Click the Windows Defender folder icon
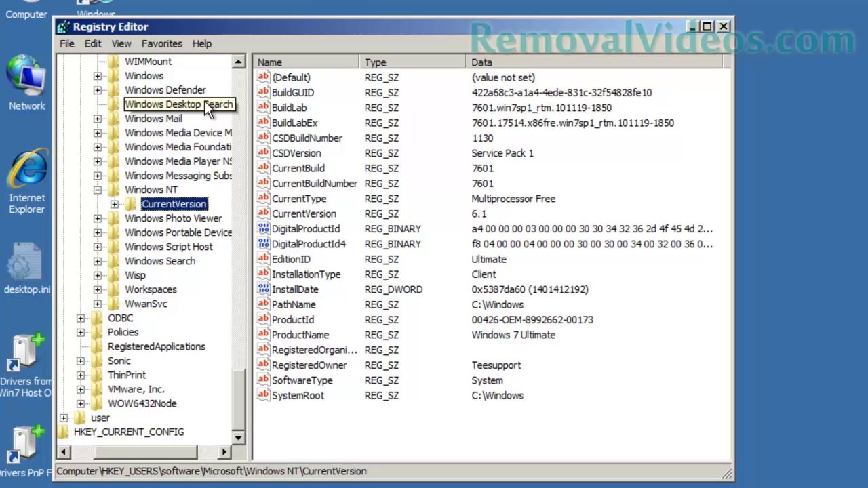The height and width of the screenshot is (488, 868). coord(114,90)
